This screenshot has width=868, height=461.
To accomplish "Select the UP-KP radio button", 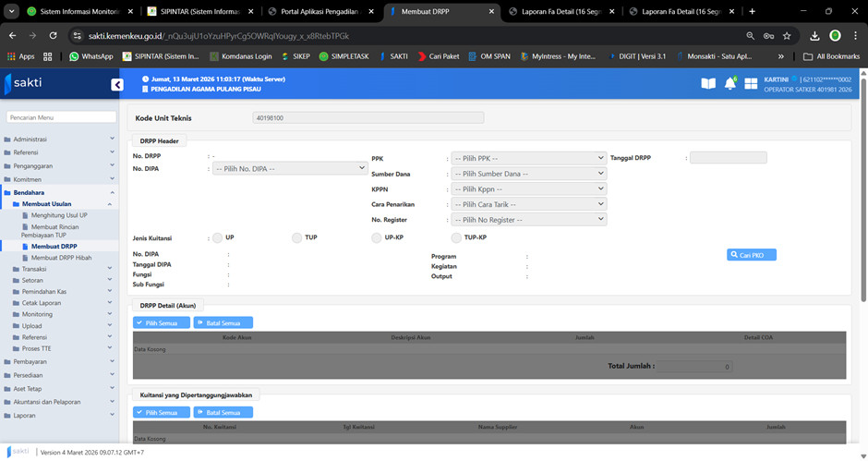I will tap(377, 237).
